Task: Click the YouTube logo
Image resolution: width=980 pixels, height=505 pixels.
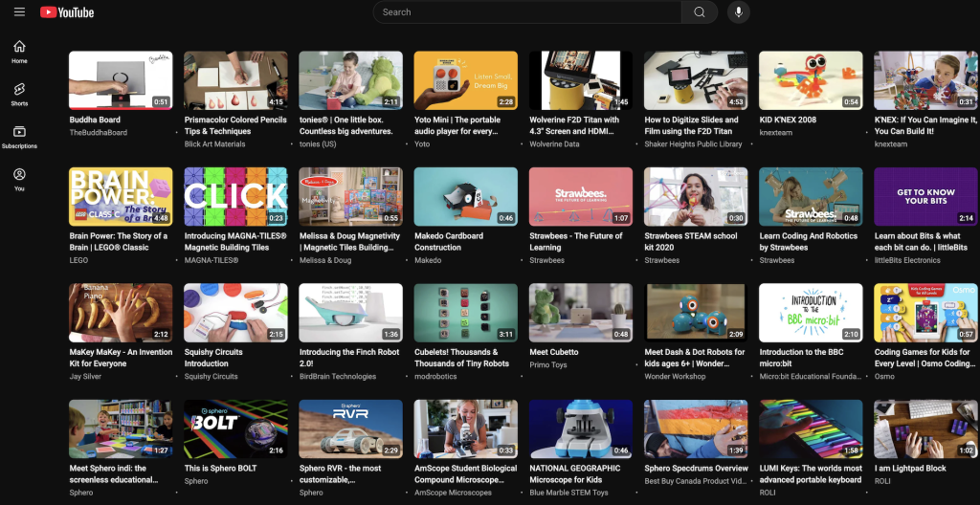Action: [x=67, y=12]
